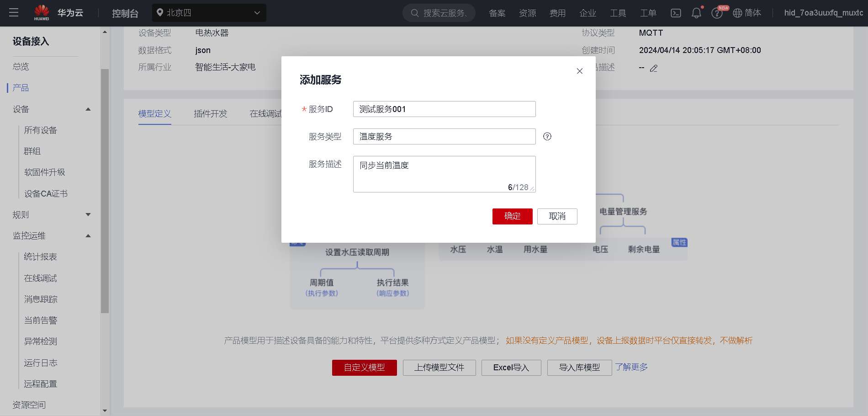Click the sidebar scrollbar up arrow
Viewport: 868px width, 416px height.
[x=105, y=32]
